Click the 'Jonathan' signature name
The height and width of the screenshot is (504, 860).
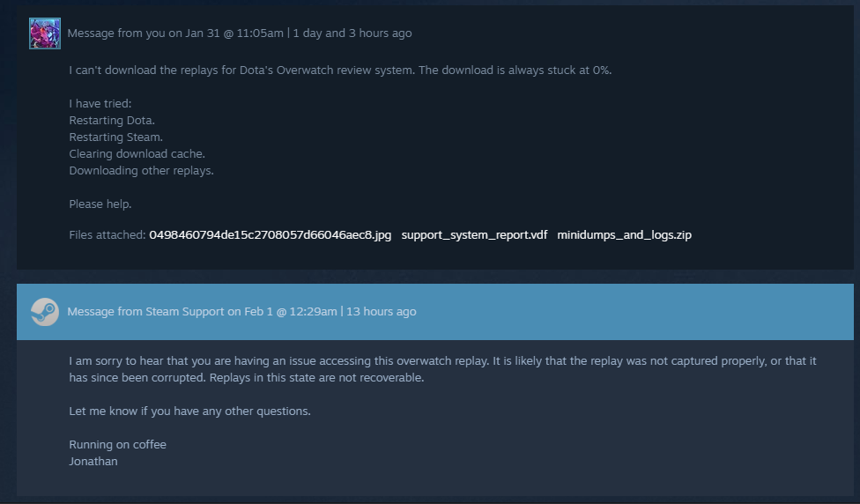93,461
